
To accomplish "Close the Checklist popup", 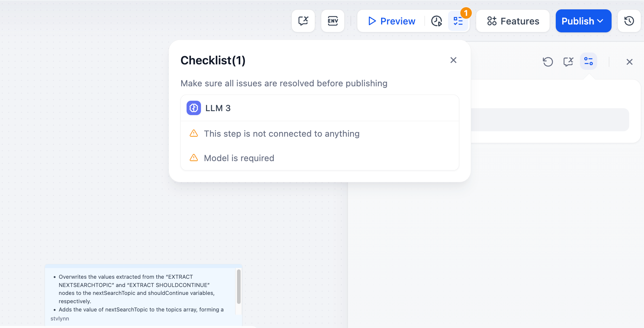I will point(453,60).
